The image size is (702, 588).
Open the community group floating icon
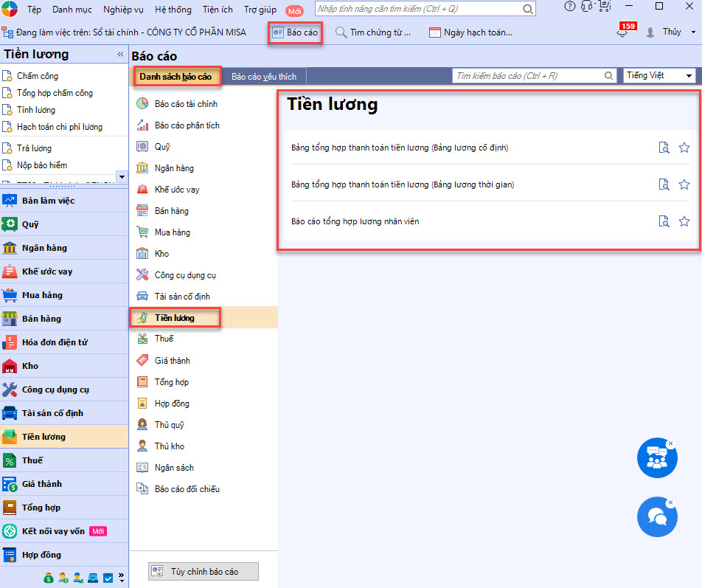coord(656,458)
